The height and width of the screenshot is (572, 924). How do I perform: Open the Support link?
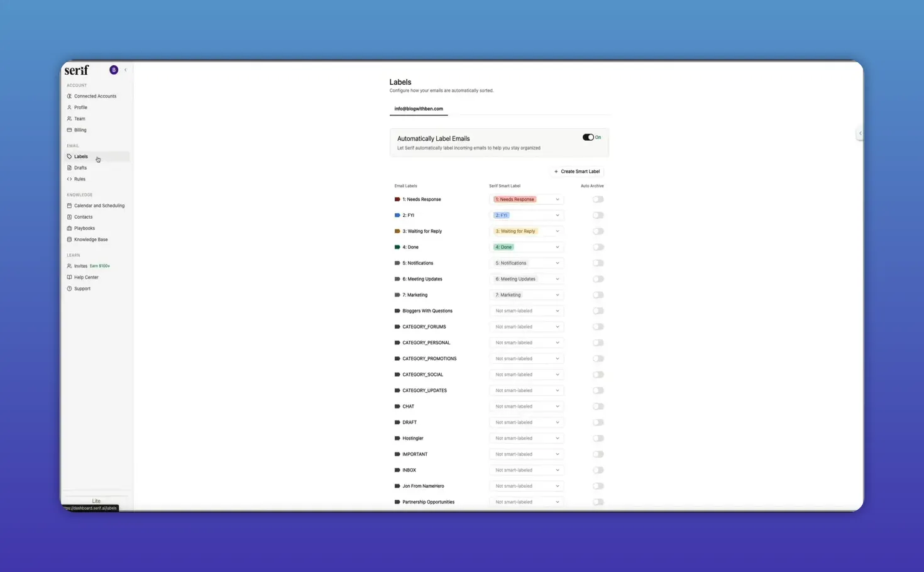[x=97, y=289]
